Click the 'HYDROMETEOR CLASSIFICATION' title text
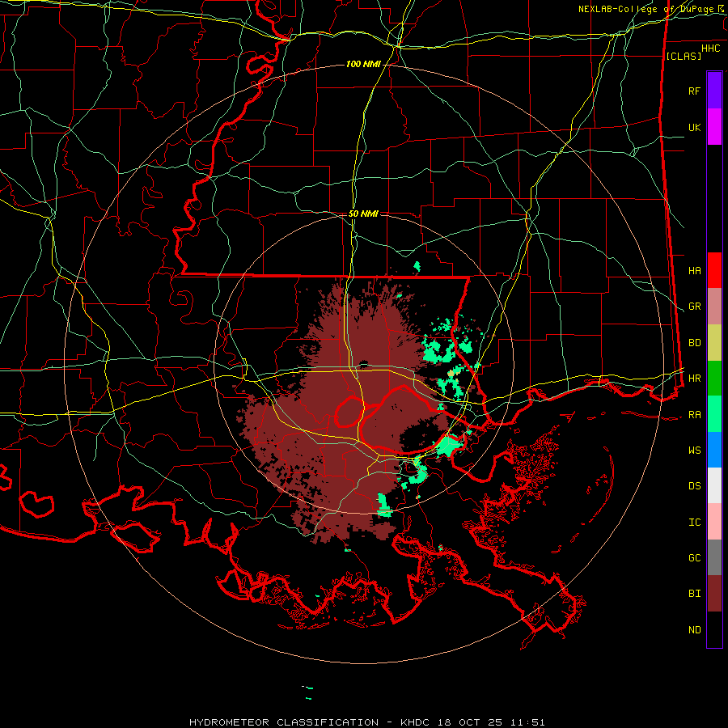The image size is (728, 728). tap(284, 722)
